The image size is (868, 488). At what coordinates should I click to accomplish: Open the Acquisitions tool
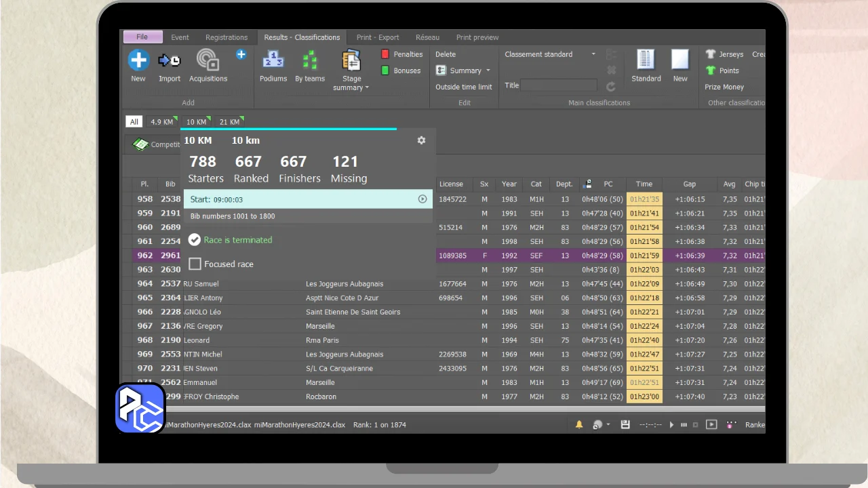[x=208, y=60]
